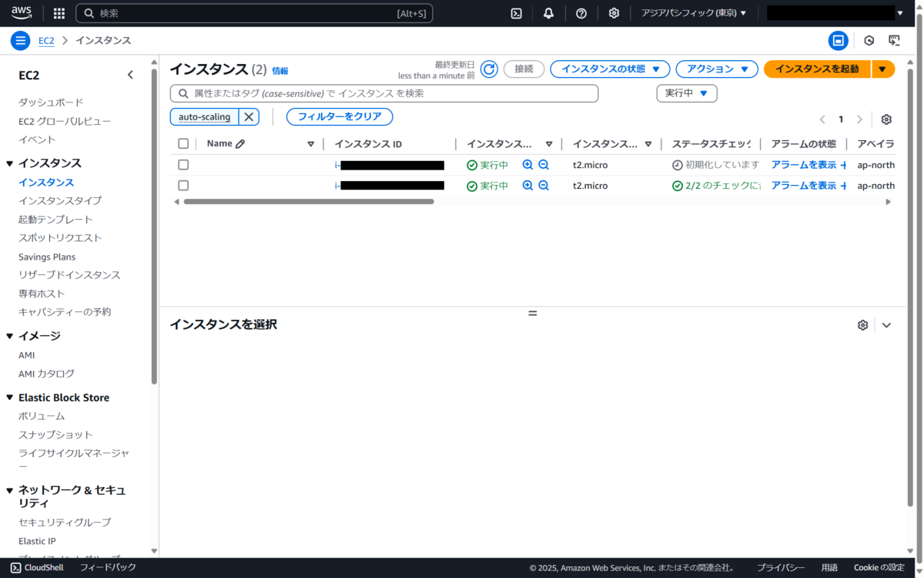Collapse the ネットワーク & セキュリティ section
924x578 pixels.
tap(10, 490)
